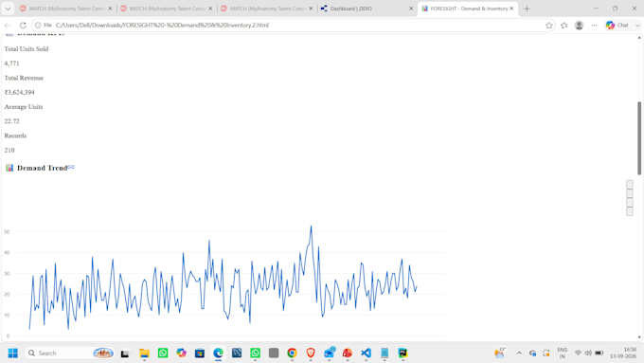Select the ₹3,624,394 revenue value
This screenshot has width=644, height=363.
19,92
